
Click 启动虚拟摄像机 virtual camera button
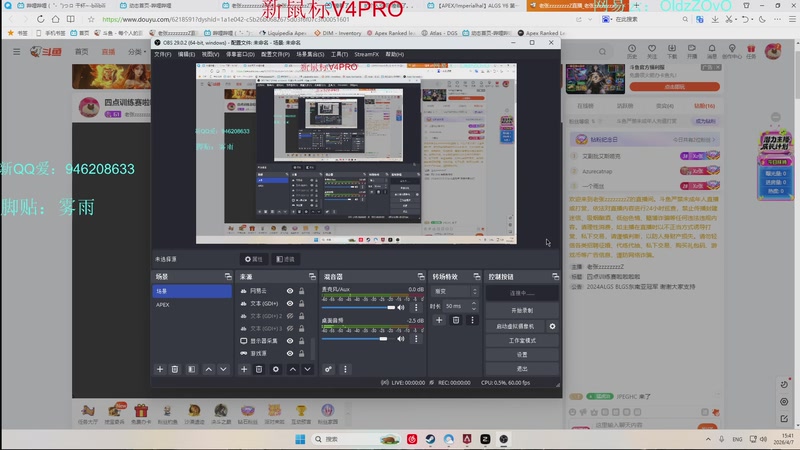515,326
